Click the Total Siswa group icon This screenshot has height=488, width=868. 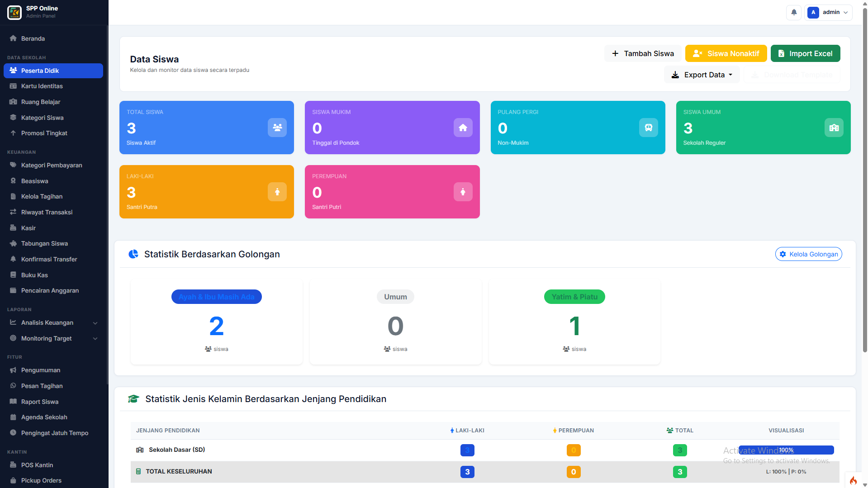277,128
